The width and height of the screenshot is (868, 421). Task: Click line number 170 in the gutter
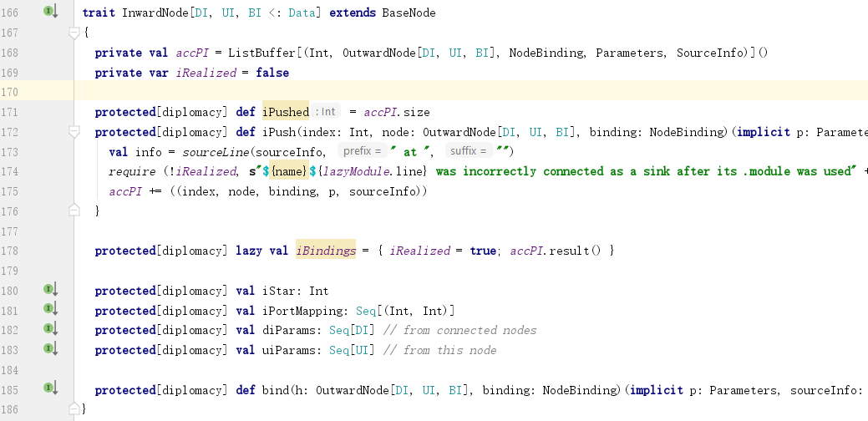click(x=10, y=92)
